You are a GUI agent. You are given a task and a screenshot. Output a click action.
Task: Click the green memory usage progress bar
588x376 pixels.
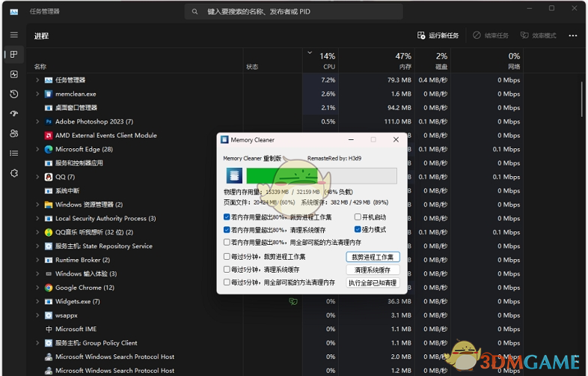pos(284,176)
